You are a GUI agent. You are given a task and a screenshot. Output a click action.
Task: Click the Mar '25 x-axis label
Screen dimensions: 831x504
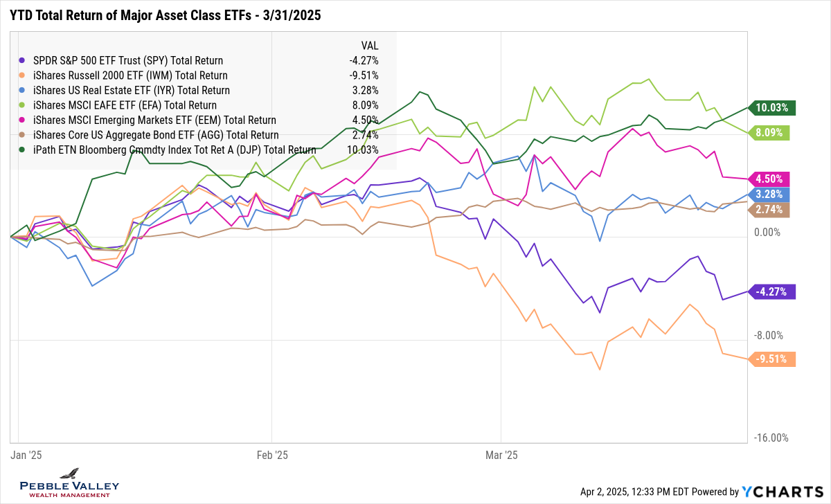point(501,455)
